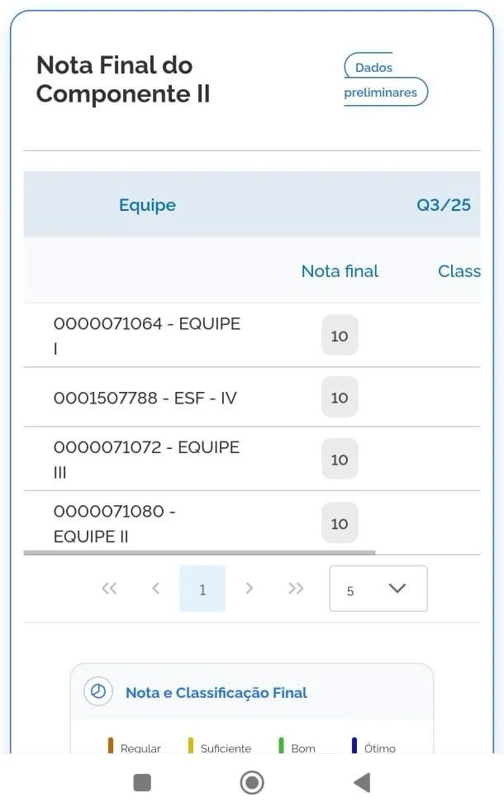Click the table's horizontal scrollbar
This screenshot has height=812, width=504.
coord(198,552)
